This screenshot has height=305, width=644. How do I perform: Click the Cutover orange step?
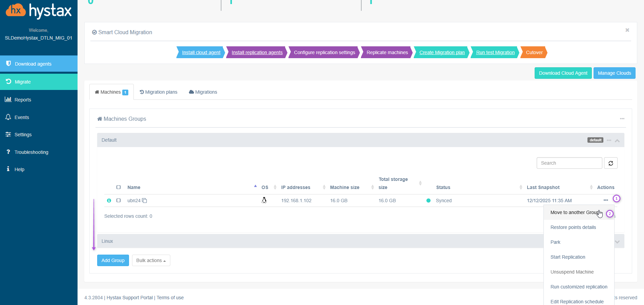tap(534, 52)
